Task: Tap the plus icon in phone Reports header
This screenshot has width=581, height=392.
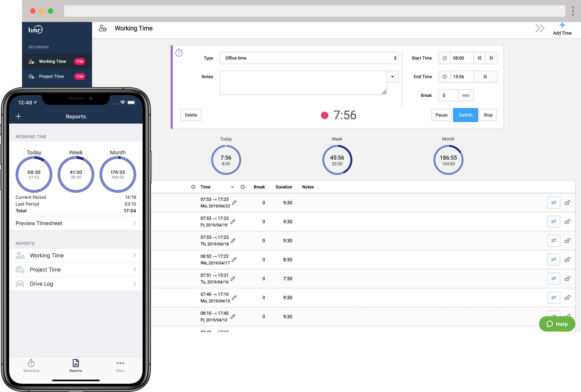Action: pyautogui.click(x=18, y=116)
